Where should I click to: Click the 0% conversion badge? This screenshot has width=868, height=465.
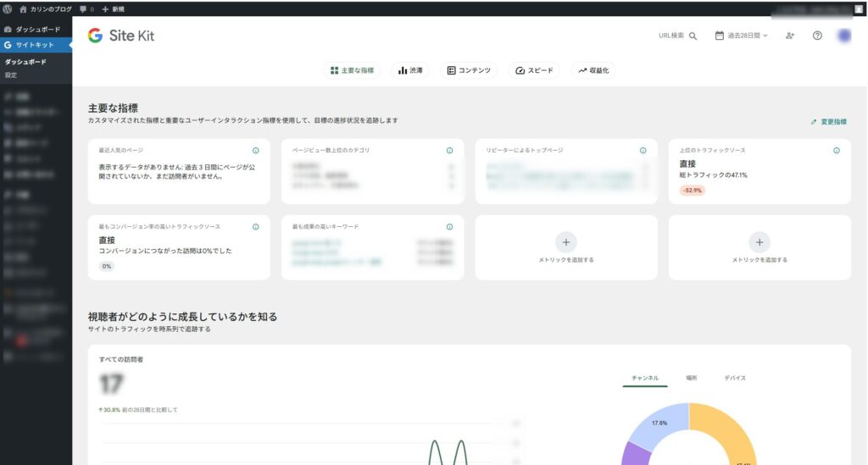[106, 267]
